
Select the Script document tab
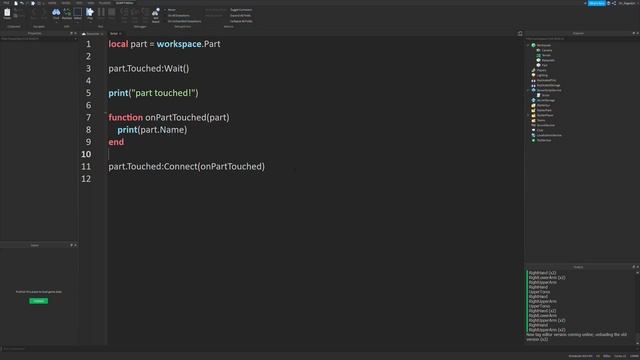114,33
